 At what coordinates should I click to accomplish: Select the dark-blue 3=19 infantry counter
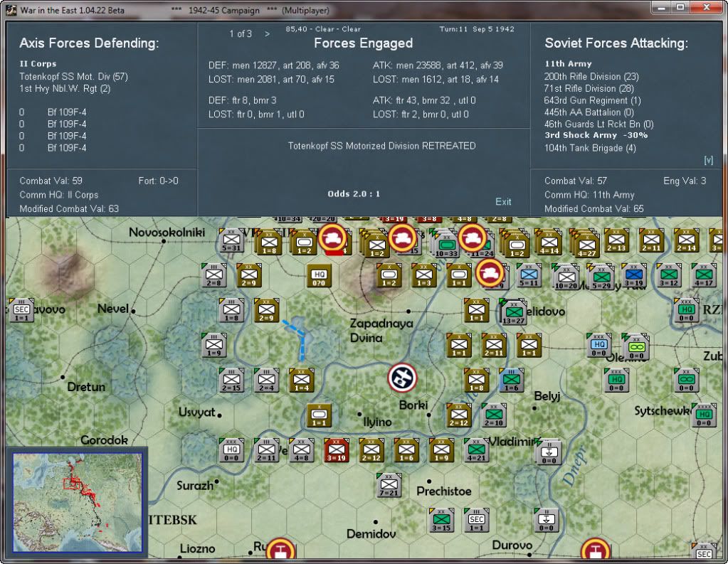point(634,275)
